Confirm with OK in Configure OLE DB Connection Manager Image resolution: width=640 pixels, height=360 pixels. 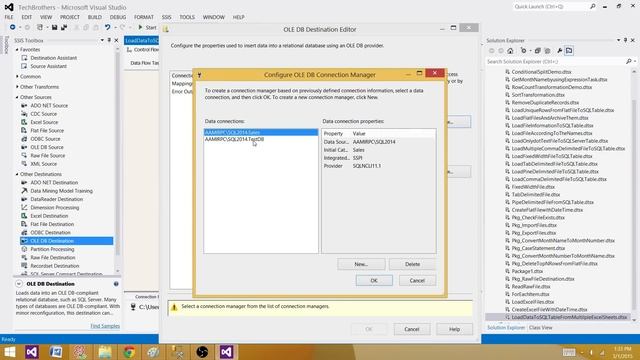(x=374, y=280)
